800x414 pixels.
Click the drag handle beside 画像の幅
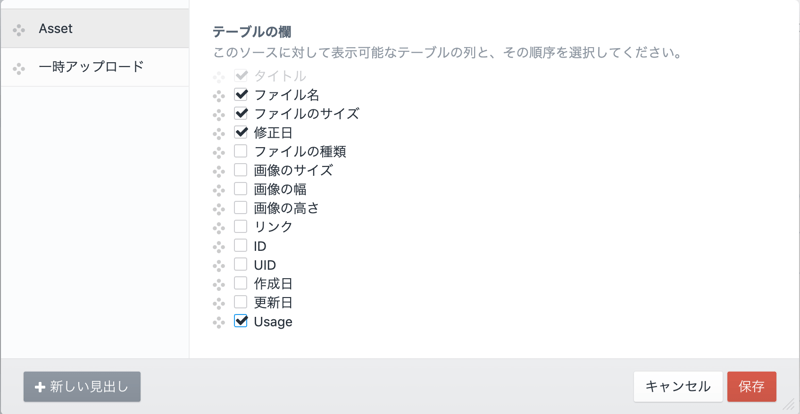219,190
